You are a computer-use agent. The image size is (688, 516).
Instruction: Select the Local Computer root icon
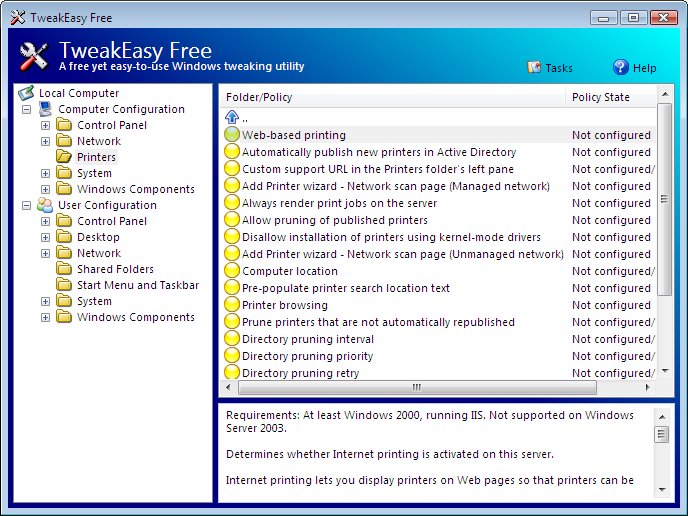click(x=26, y=93)
